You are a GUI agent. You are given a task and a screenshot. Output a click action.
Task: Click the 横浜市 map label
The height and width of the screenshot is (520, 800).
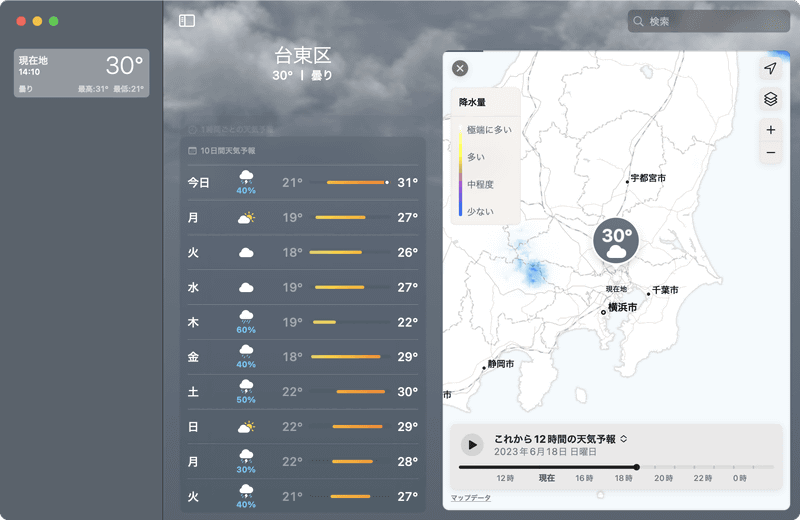622,307
